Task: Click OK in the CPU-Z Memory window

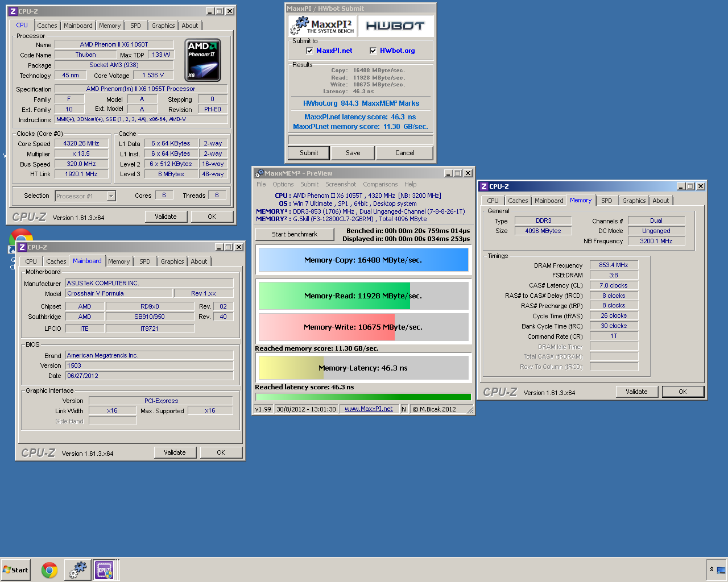Action: coord(682,392)
